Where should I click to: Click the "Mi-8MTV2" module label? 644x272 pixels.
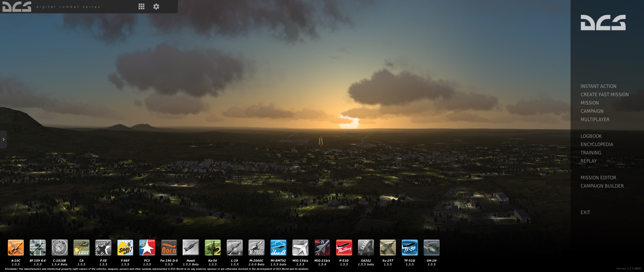(x=278, y=261)
